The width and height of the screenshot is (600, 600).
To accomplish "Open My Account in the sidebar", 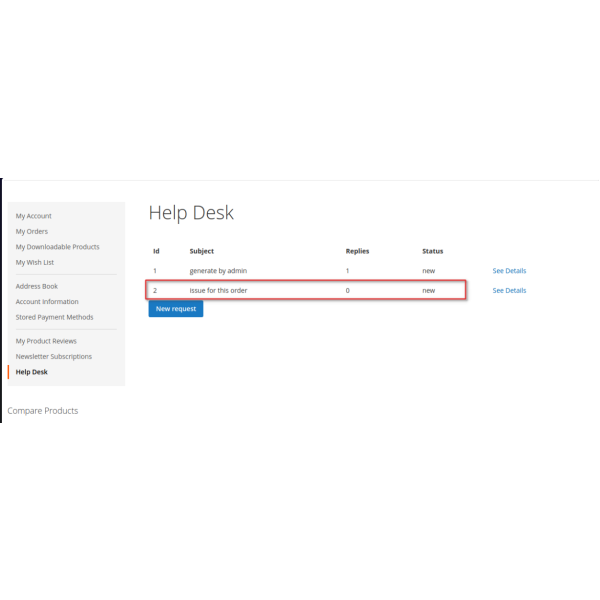I will click(34, 216).
